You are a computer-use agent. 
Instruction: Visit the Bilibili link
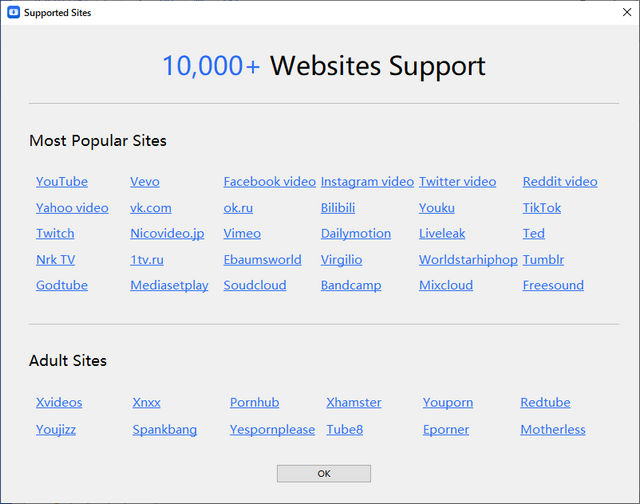(338, 208)
